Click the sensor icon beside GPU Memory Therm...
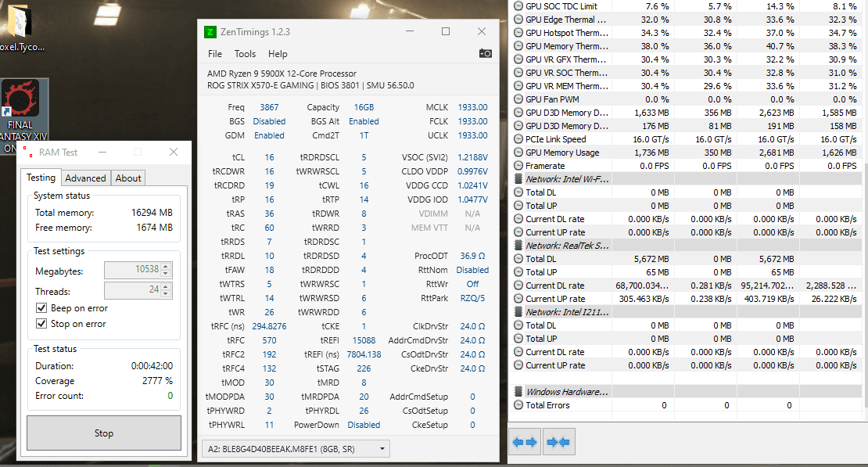The width and height of the screenshot is (868, 467). pyautogui.click(x=518, y=46)
